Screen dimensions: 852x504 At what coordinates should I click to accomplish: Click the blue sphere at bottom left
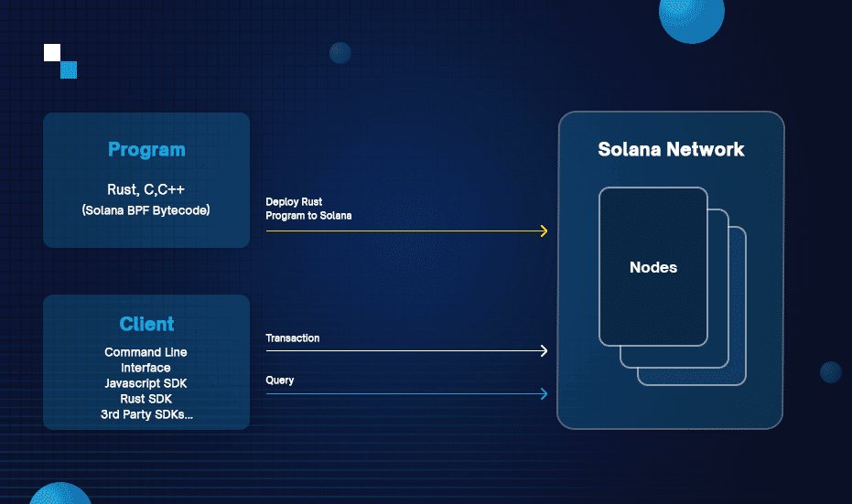(x=59, y=494)
